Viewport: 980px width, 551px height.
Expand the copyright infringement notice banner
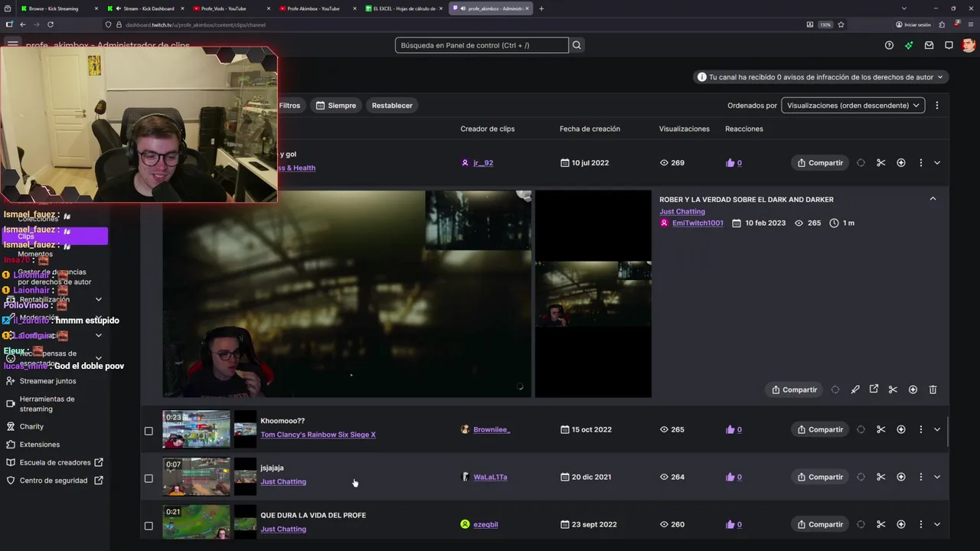[822, 77]
